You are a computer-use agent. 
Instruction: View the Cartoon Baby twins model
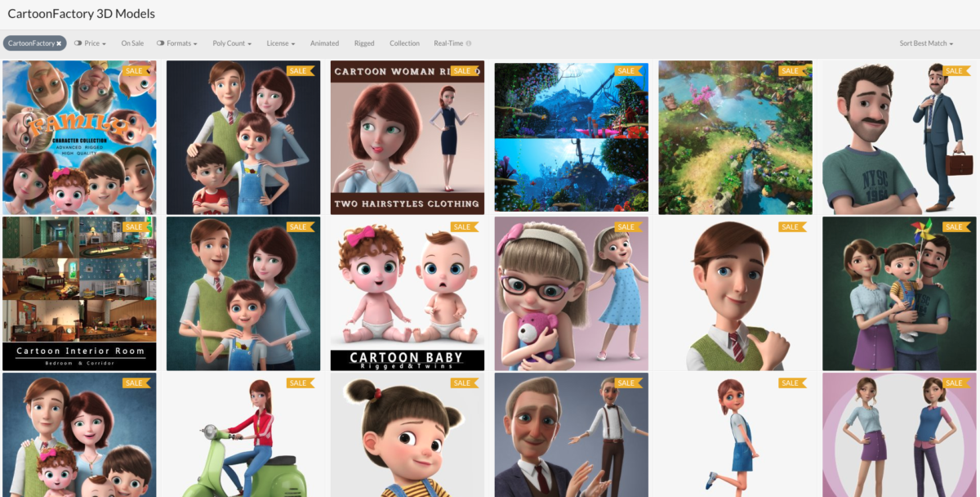408,293
